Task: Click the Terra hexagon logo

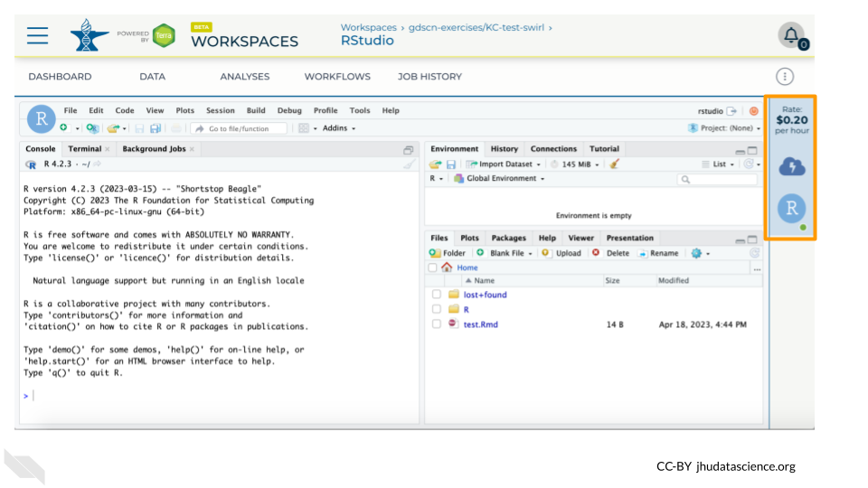Action: (164, 35)
